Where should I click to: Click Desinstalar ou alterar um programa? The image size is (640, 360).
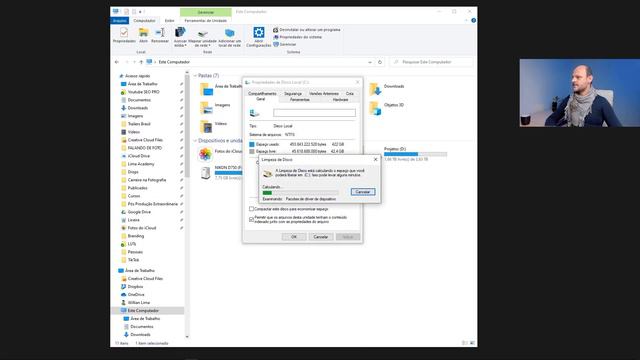(x=307, y=30)
